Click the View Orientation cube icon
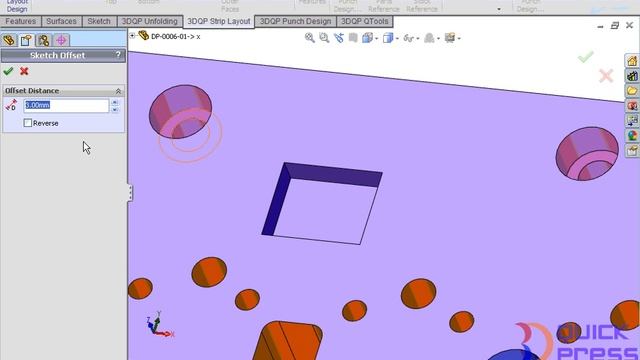The image size is (640, 360). click(x=367, y=38)
